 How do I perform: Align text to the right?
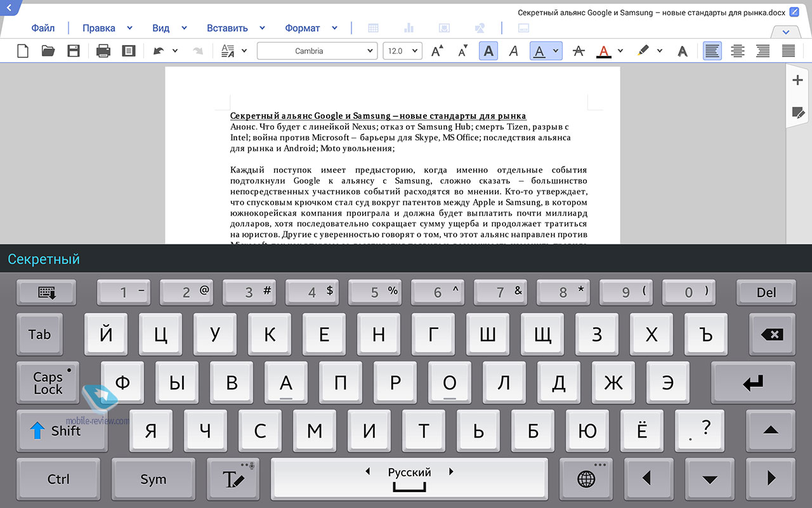(763, 51)
